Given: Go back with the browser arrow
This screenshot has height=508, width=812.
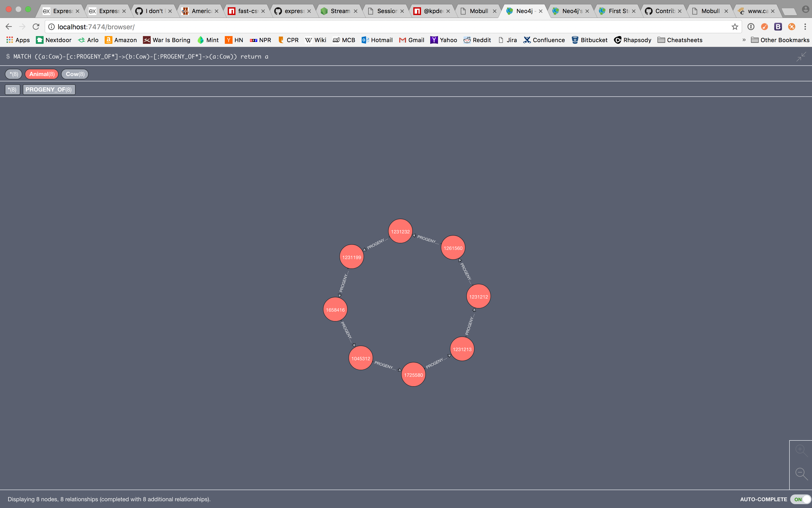Looking at the screenshot, I should (9, 27).
